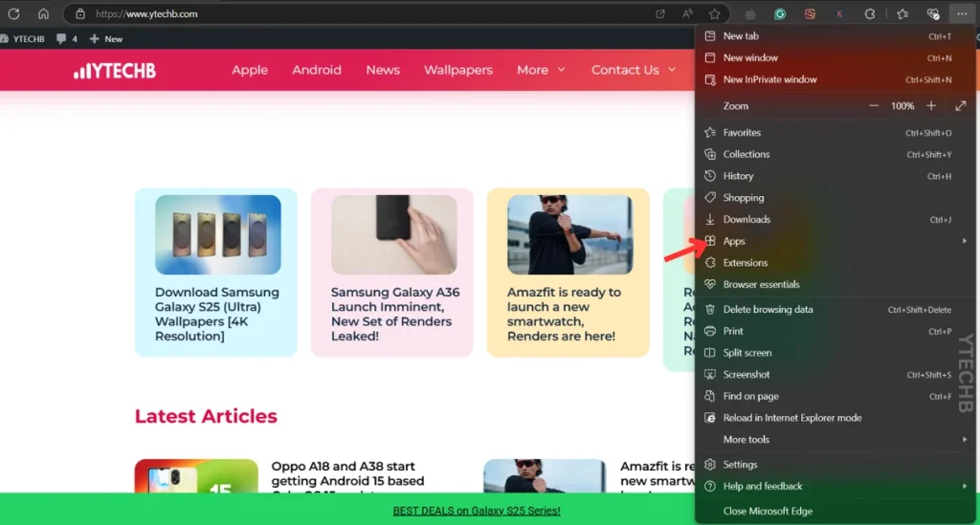980x525 pixels.
Task: Click the three-dot Settings and more button
Action: point(962,13)
